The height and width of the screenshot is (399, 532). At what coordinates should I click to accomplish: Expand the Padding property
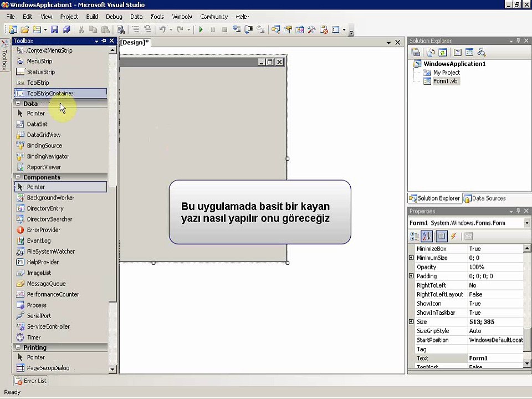click(x=411, y=276)
